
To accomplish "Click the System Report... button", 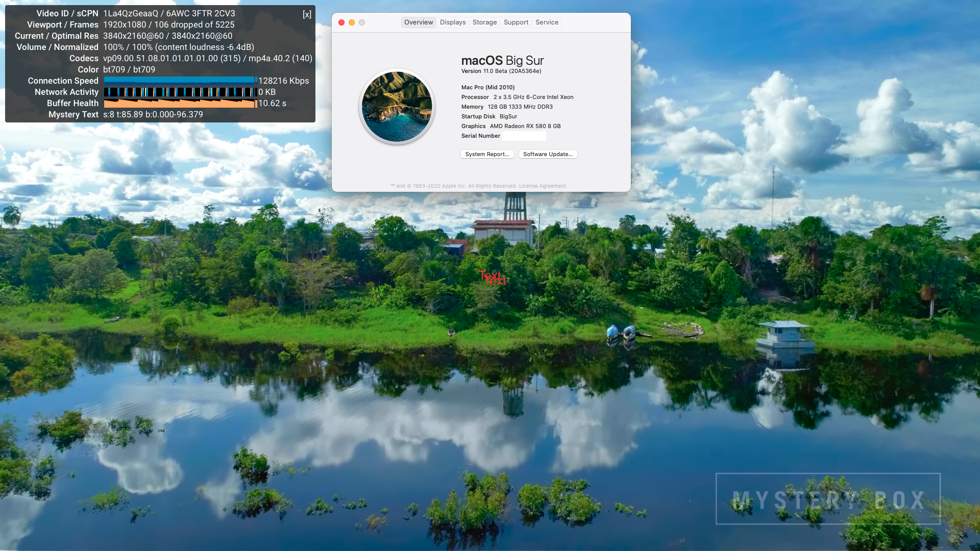I will tap(487, 154).
